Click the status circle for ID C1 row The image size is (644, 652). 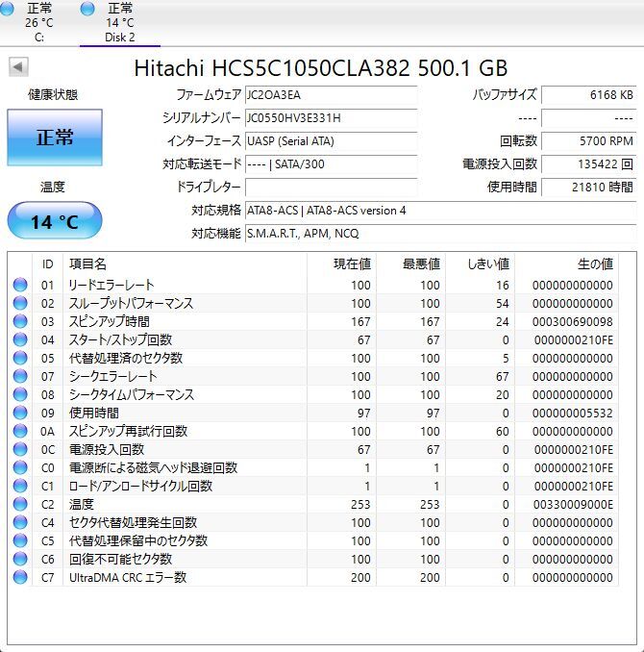pos(20,486)
